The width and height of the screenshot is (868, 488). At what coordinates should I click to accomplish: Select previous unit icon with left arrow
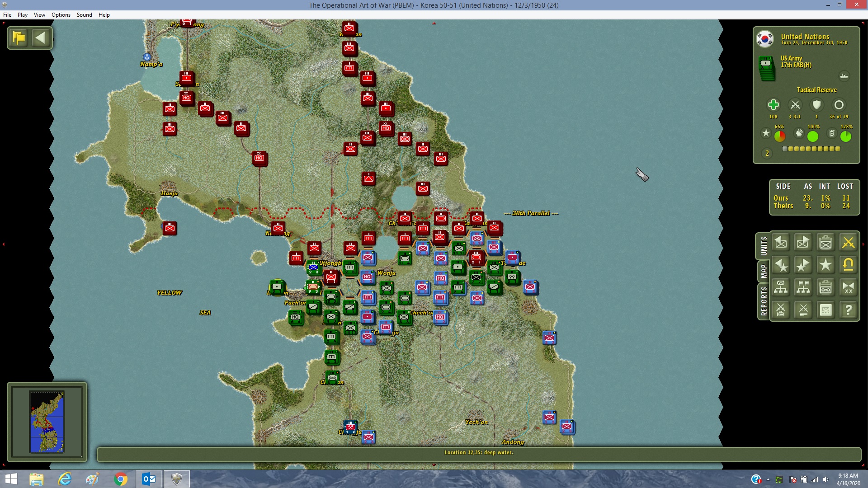coord(781,243)
